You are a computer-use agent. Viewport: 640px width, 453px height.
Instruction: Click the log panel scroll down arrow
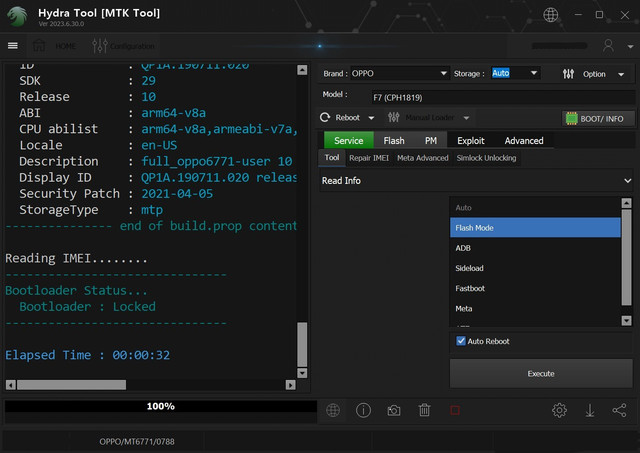[302, 373]
